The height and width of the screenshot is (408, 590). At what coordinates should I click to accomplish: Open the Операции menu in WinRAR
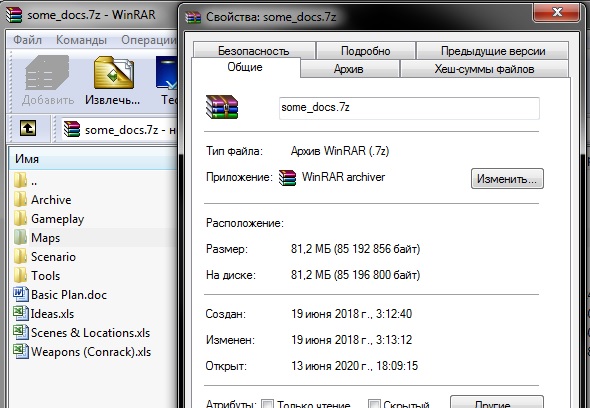pyautogui.click(x=149, y=40)
